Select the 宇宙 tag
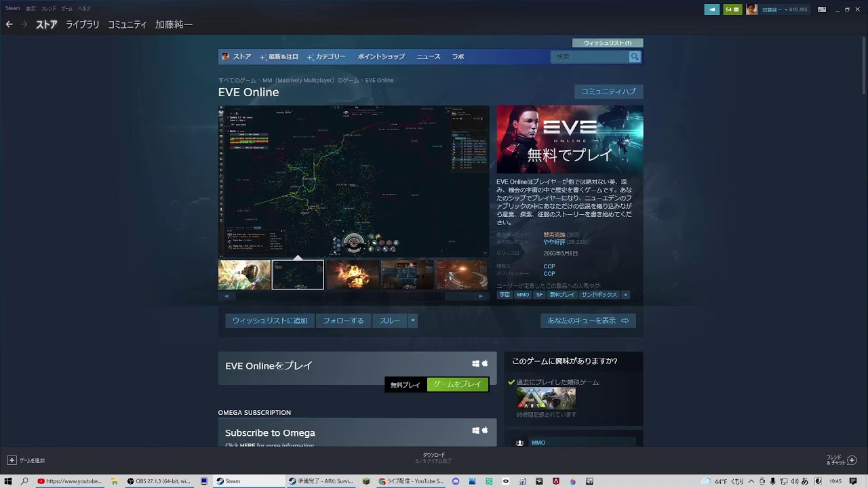 click(505, 295)
